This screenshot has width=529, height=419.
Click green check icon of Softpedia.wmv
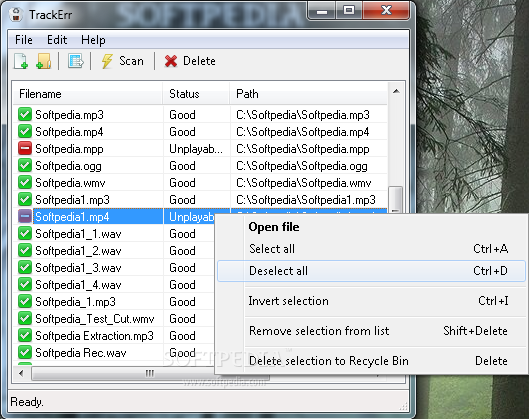coord(25,183)
